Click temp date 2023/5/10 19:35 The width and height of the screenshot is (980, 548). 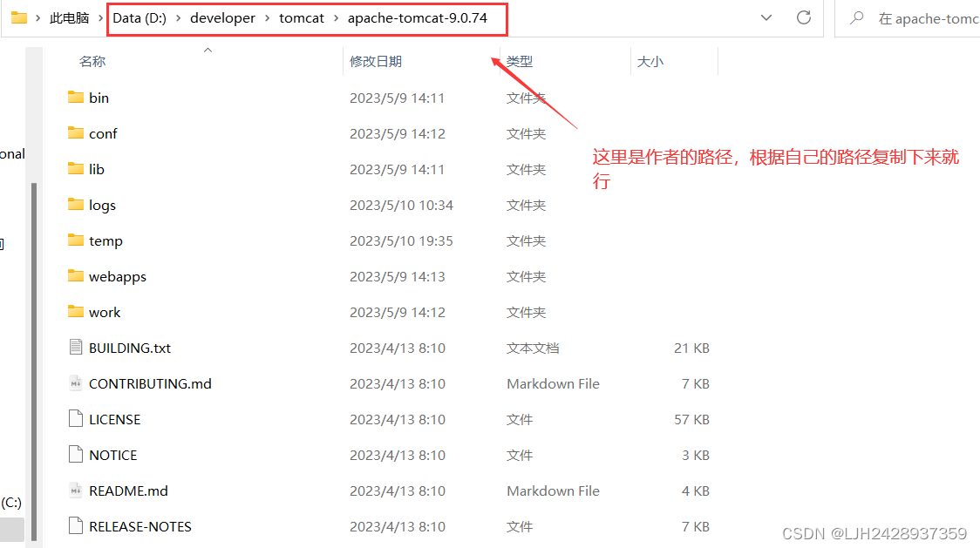(401, 240)
